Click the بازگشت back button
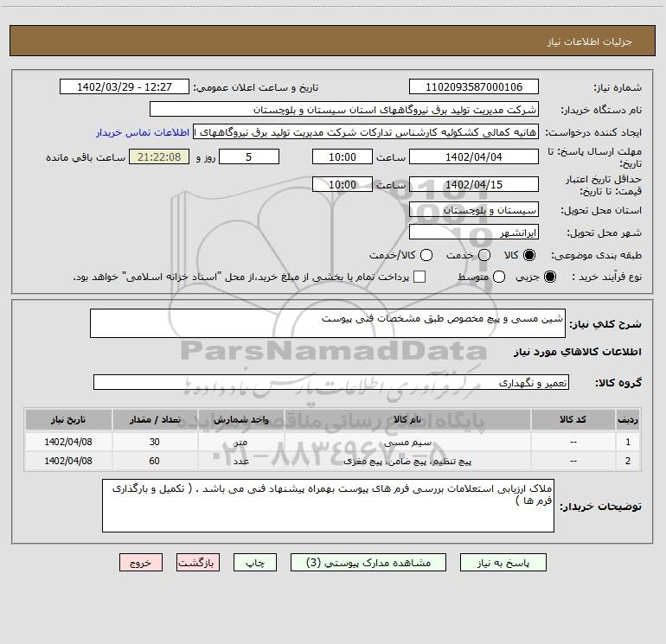The width and height of the screenshot is (666, 644). (198, 563)
